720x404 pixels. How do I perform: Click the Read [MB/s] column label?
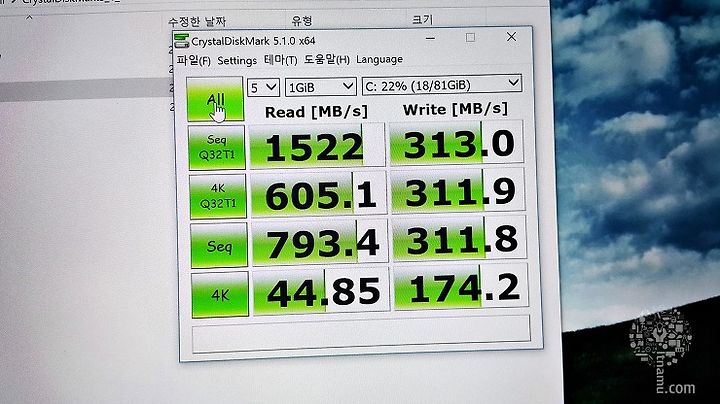tap(316, 112)
